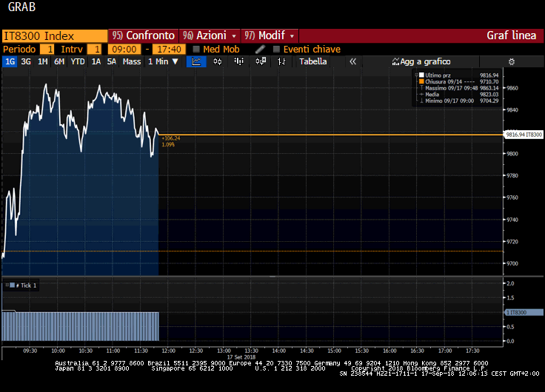Select the bar chart style icon
Image resolution: width=545 pixels, height=392 pixels.
tap(238, 61)
